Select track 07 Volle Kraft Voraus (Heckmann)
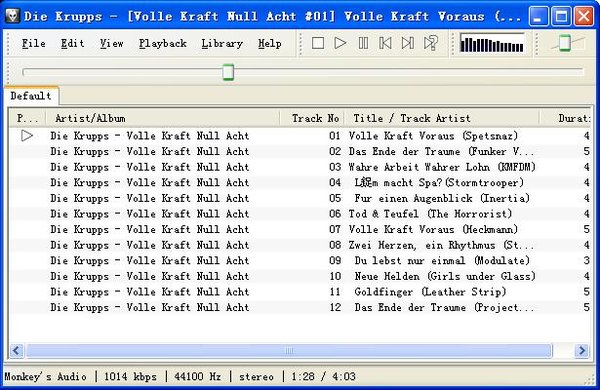The height and width of the screenshot is (390, 600). pos(300,230)
